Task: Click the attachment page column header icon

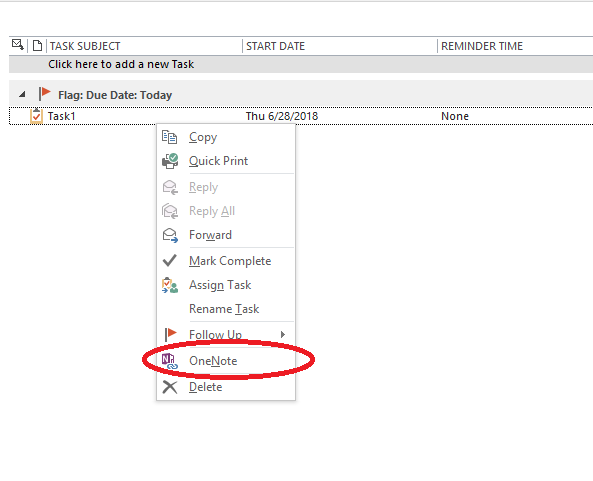Action: click(x=37, y=46)
